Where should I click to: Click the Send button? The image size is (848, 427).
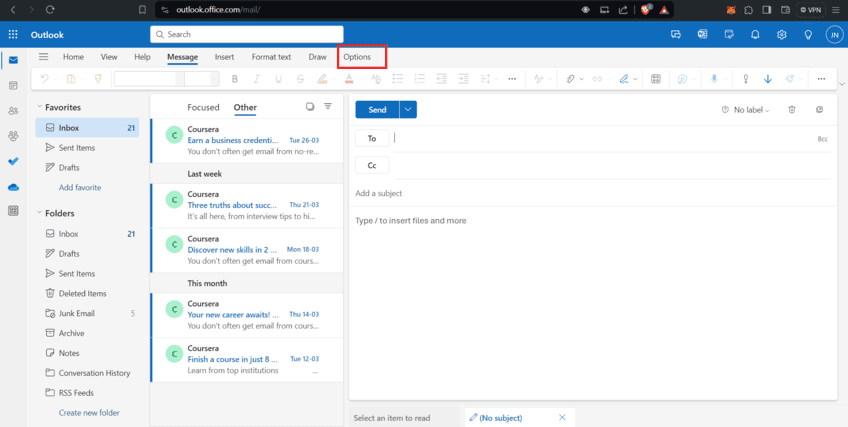click(x=377, y=110)
